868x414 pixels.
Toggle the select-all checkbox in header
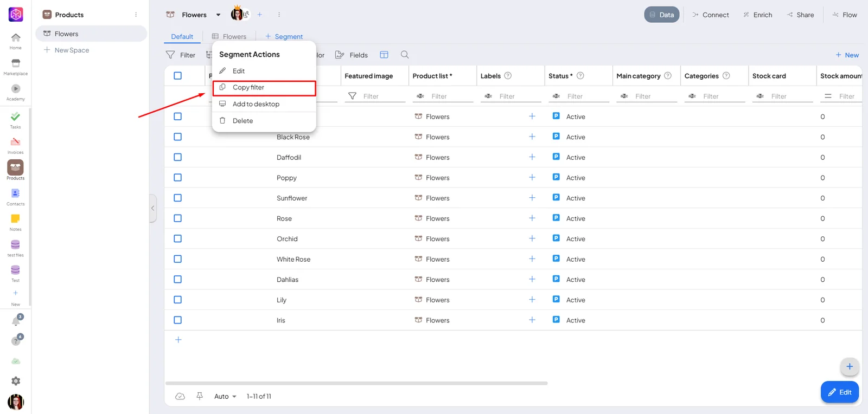coord(177,76)
